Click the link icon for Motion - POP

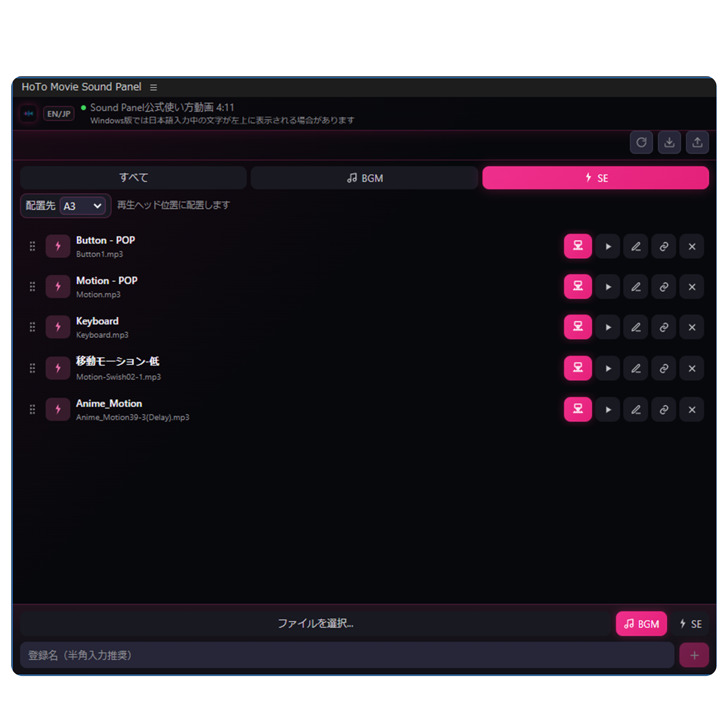664,287
